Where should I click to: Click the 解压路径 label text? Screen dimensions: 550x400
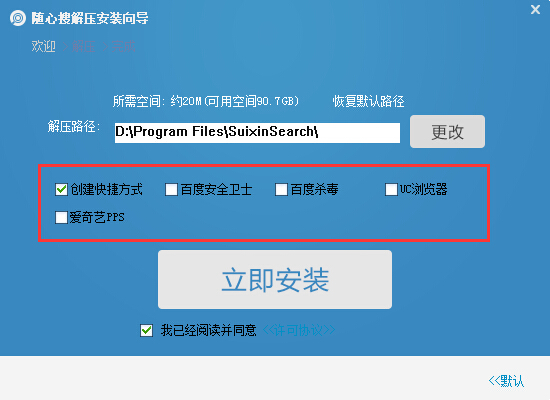pyautogui.click(x=74, y=126)
